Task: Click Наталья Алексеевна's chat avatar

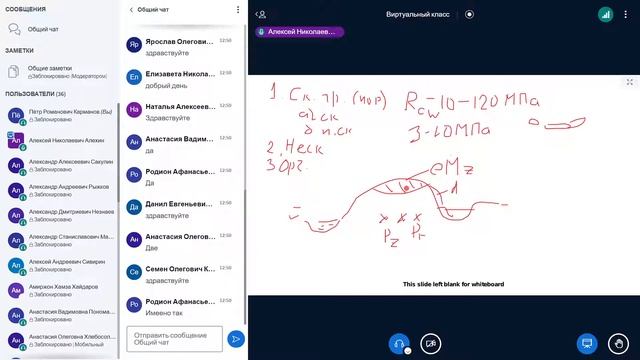Action: [x=134, y=109]
